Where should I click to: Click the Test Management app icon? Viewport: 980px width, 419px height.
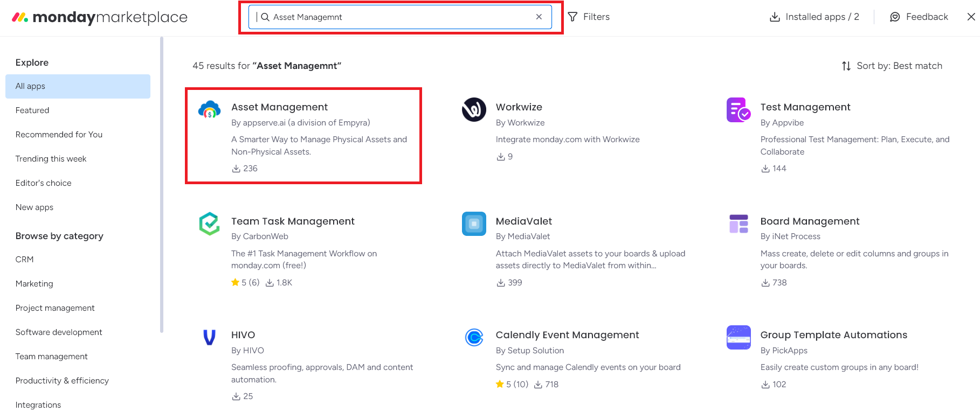pos(739,110)
